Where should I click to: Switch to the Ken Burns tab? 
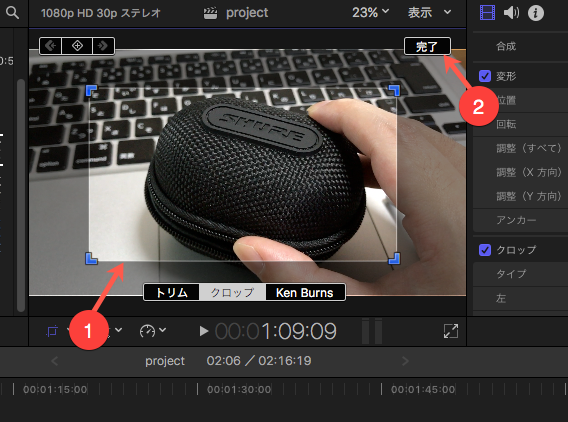(305, 292)
